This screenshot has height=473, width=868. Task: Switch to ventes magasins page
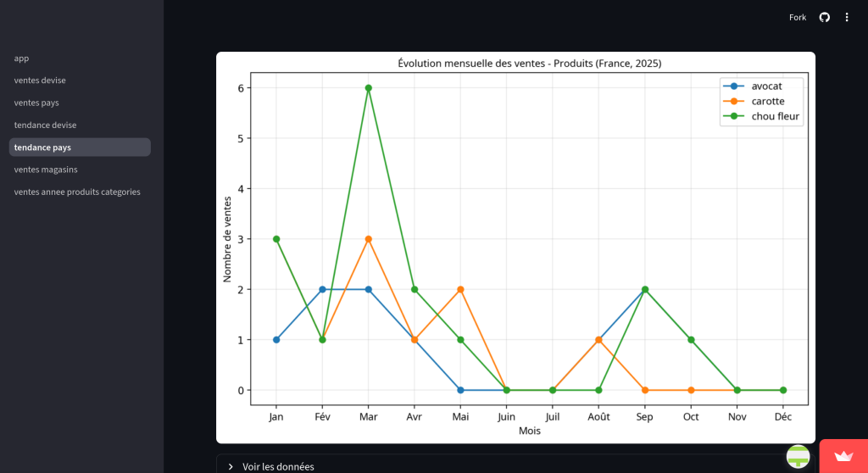click(x=46, y=170)
